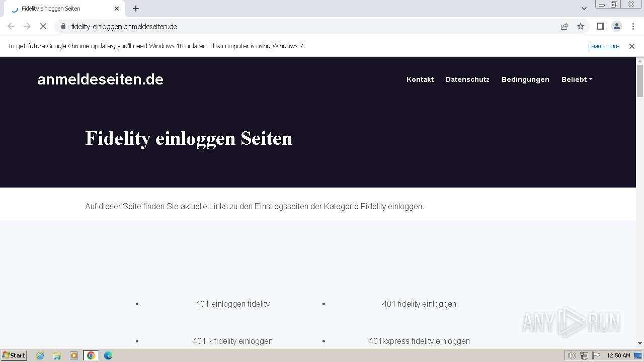Open the Chrome three-dot menu

pyautogui.click(x=633, y=26)
